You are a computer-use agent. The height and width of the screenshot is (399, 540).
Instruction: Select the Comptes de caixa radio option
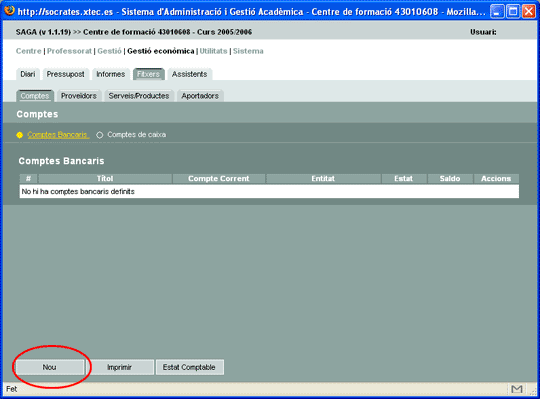click(100, 135)
